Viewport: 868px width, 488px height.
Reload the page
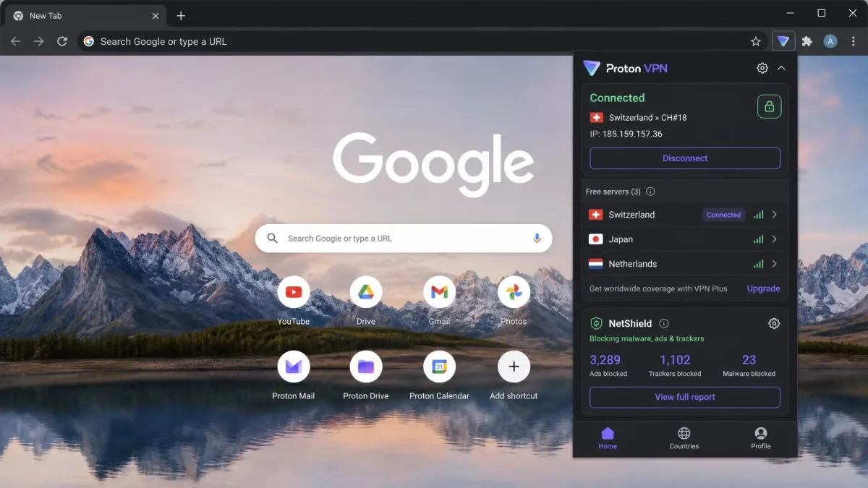pyautogui.click(x=62, y=41)
